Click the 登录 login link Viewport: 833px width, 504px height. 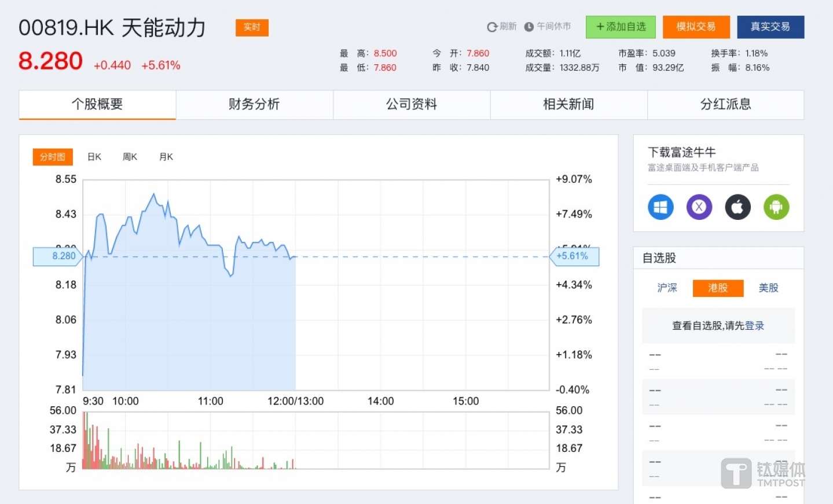(754, 326)
